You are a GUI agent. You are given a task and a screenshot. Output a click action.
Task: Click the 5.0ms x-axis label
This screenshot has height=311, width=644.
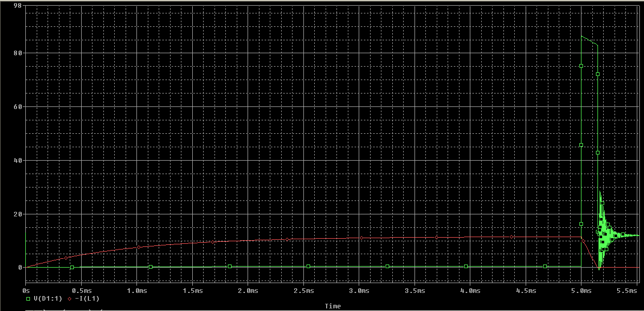click(x=581, y=291)
